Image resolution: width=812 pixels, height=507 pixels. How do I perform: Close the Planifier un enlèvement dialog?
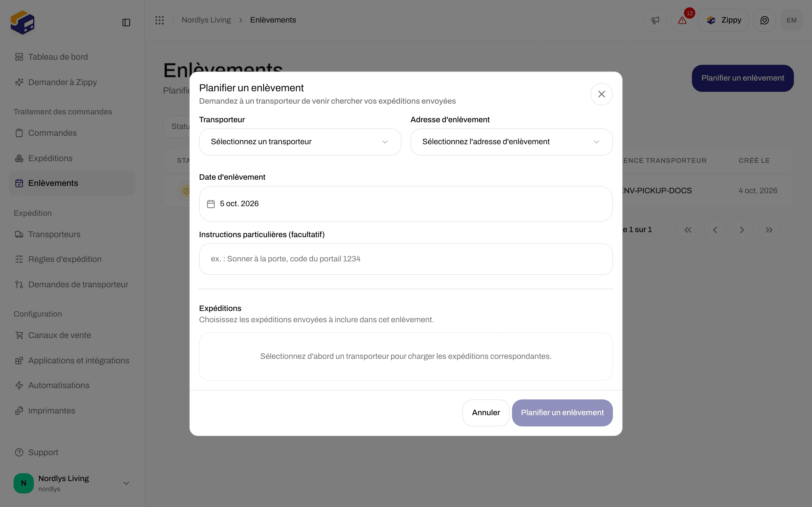click(601, 94)
